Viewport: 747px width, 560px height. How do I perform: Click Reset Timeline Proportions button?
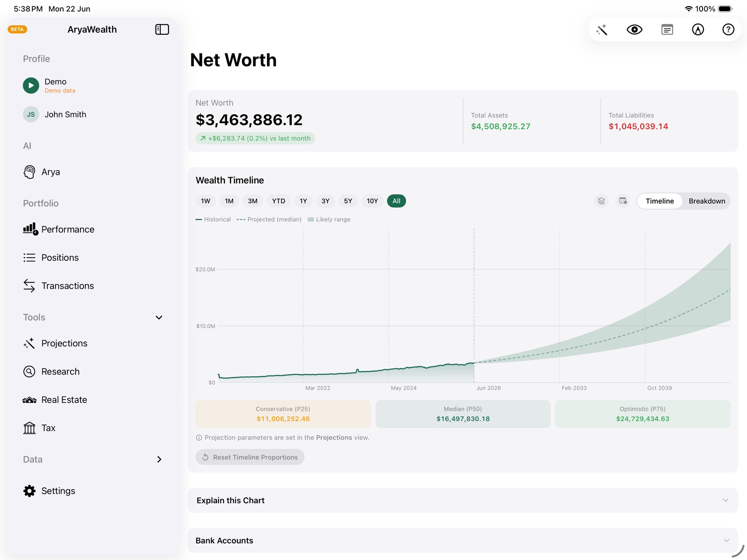(x=250, y=457)
